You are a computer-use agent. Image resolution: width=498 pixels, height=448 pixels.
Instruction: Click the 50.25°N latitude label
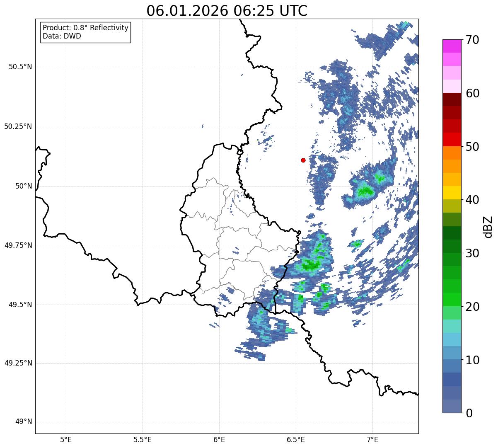pos(18,126)
